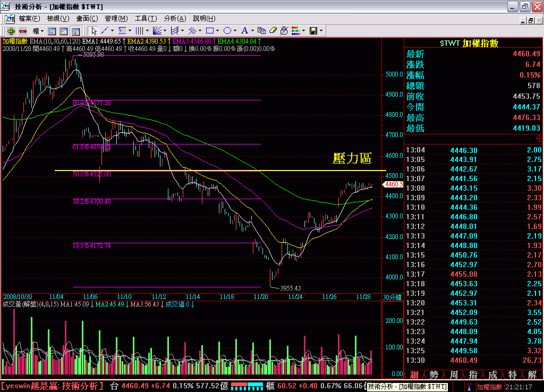This screenshot has width=544, height=392.
Task: Click the 38.2% 4390.48 retracement label
Action: click(91, 201)
